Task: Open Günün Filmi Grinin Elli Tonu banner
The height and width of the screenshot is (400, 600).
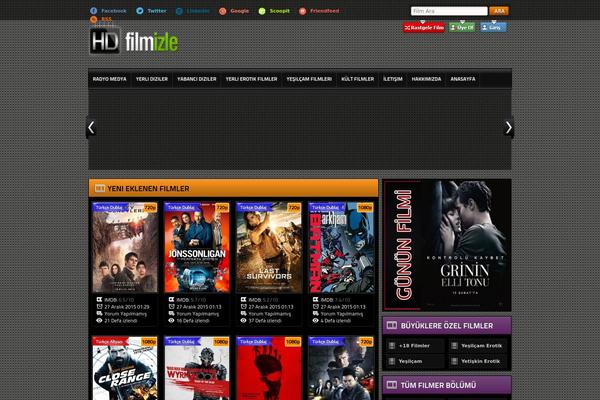Action: (447, 245)
